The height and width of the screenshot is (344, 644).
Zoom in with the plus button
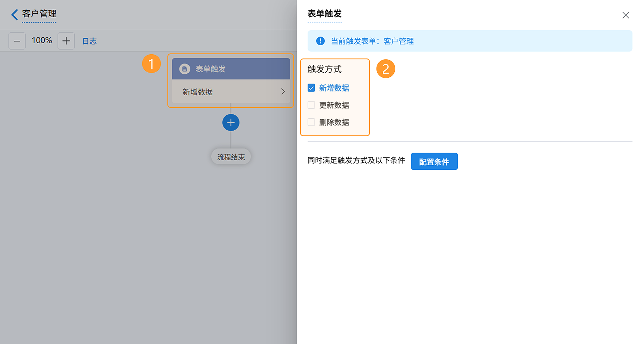coord(66,41)
